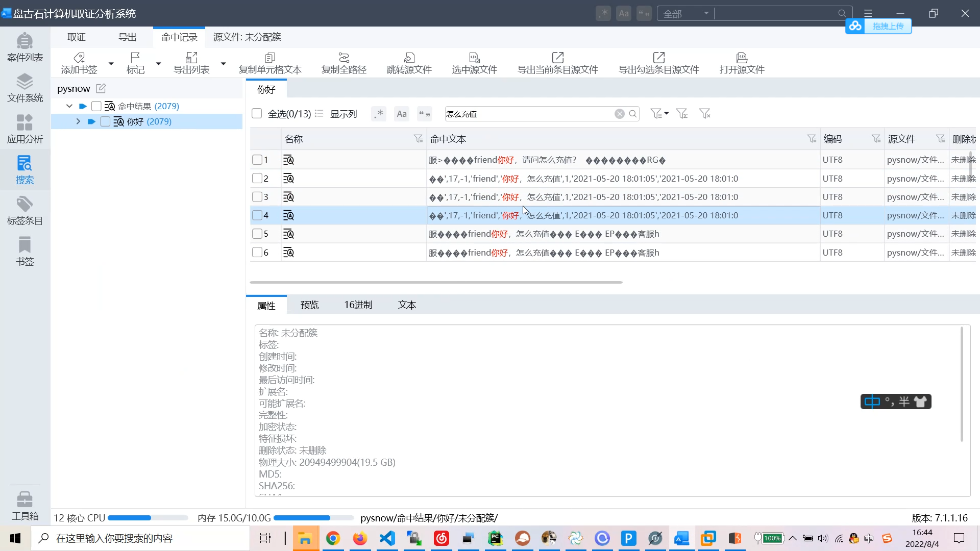Click 导出当前条目源文件 to export the source file
The height and width of the screenshot is (551, 980).
pos(558,62)
